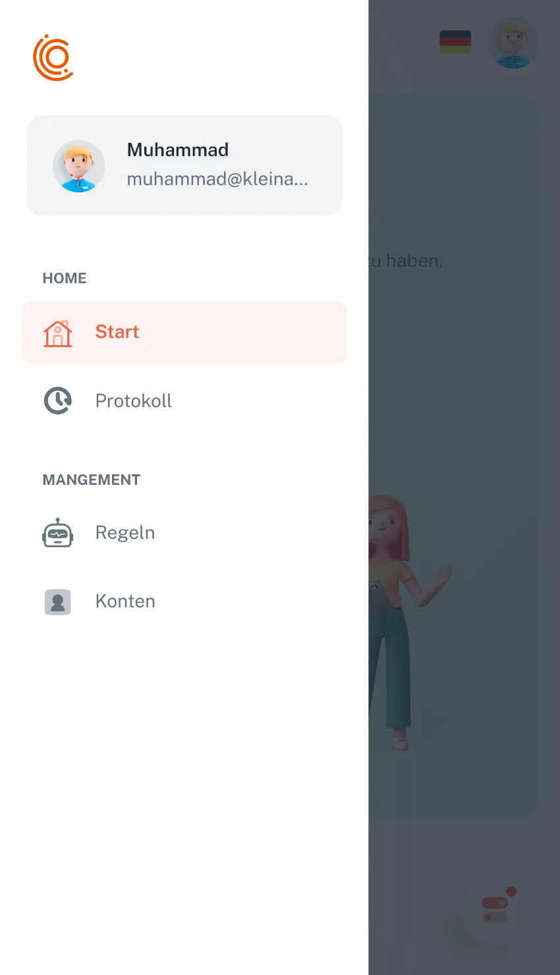Screen dimensions: 560x975
Task: Open the top-right profile avatar
Action: 513,43
